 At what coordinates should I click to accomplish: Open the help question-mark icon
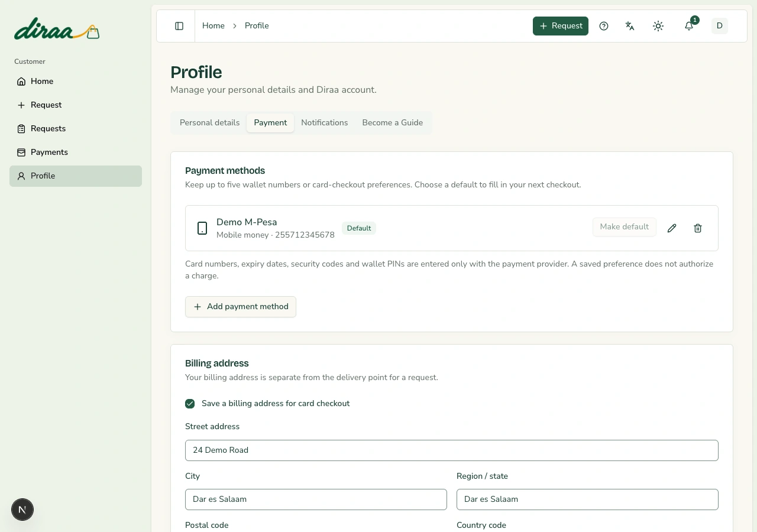pyautogui.click(x=604, y=26)
